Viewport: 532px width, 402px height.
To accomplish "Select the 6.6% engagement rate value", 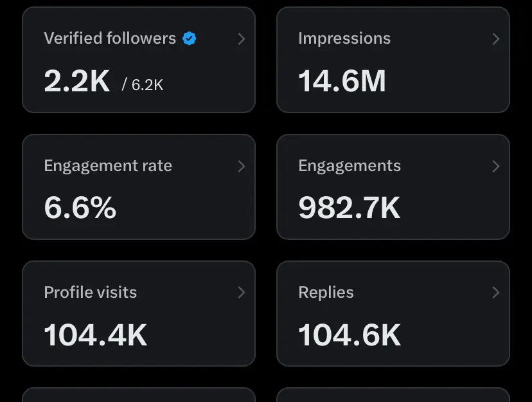I will 80,208.
